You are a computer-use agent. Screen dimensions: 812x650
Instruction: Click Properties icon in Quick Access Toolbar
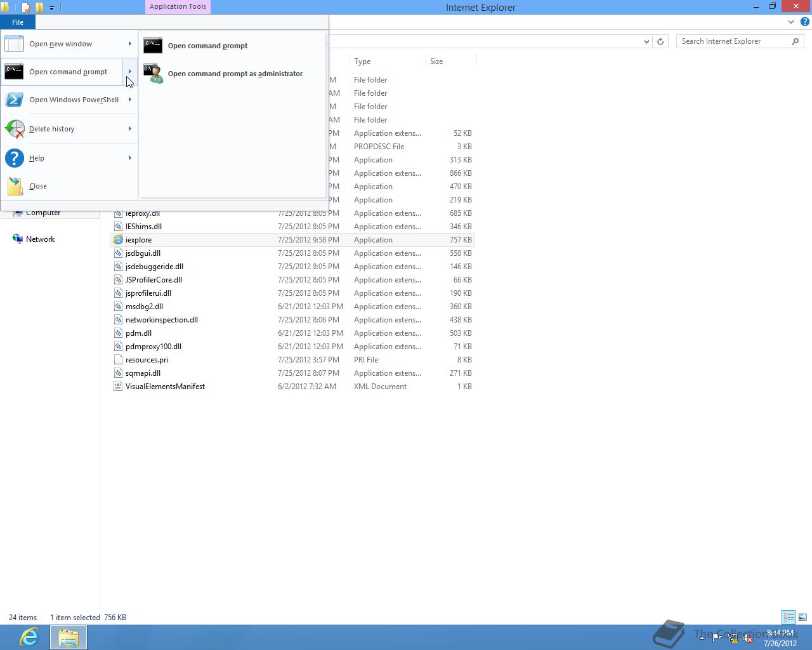(x=26, y=8)
